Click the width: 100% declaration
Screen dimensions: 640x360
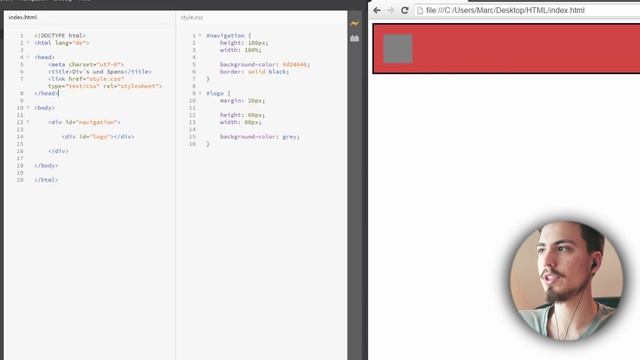click(240, 50)
